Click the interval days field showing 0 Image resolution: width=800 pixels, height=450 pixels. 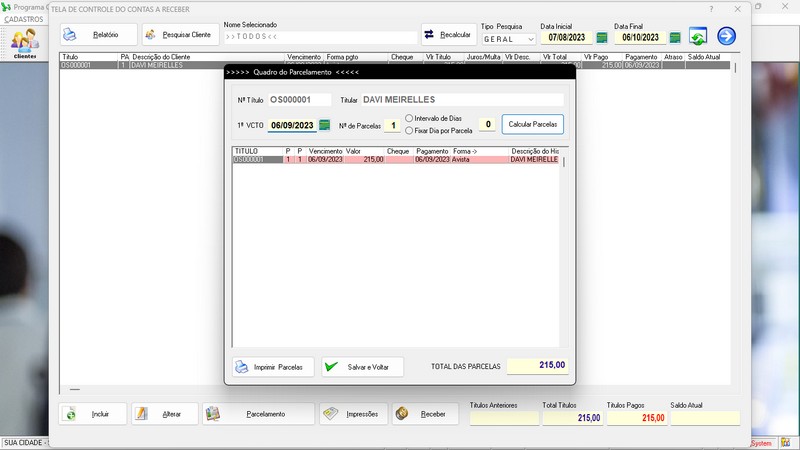[x=487, y=124]
